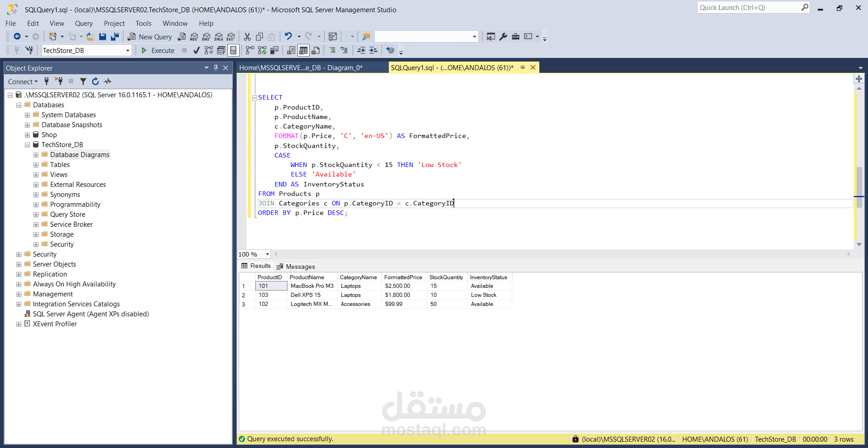This screenshot has width=868, height=448.
Task: Click the Cut scissors icon
Action: 247,37
